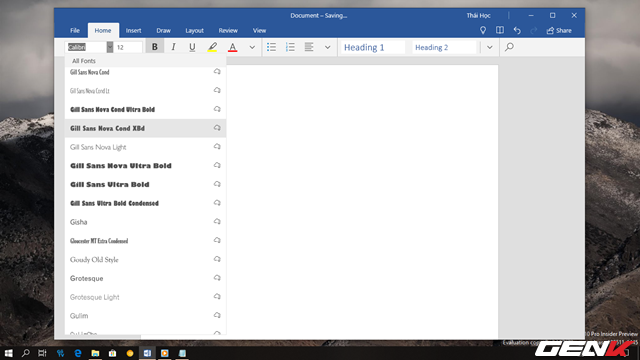
Task: Open the Store from taskbar
Action: [x=112, y=353]
